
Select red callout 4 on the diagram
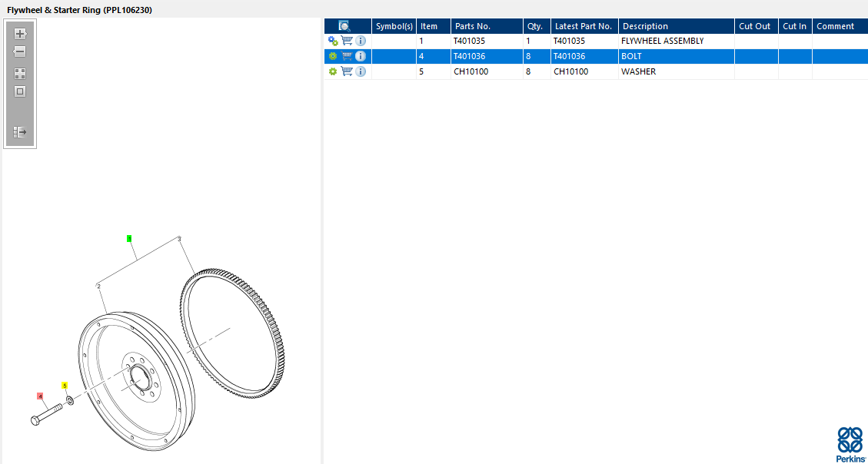pyautogui.click(x=40, y=396)
